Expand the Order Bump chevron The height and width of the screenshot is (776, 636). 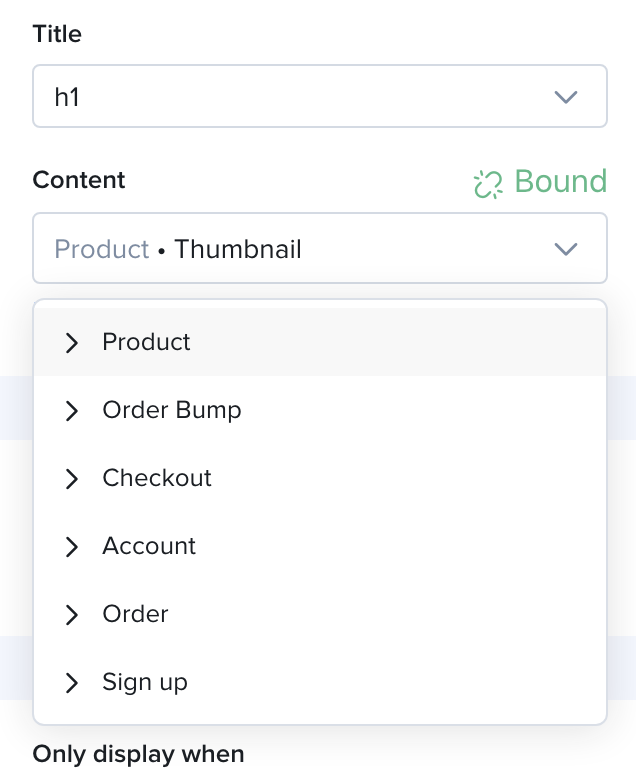(72, 411)
